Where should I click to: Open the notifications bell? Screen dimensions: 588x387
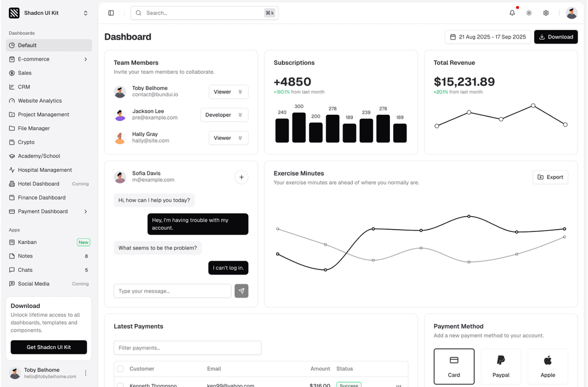[512, 13]
